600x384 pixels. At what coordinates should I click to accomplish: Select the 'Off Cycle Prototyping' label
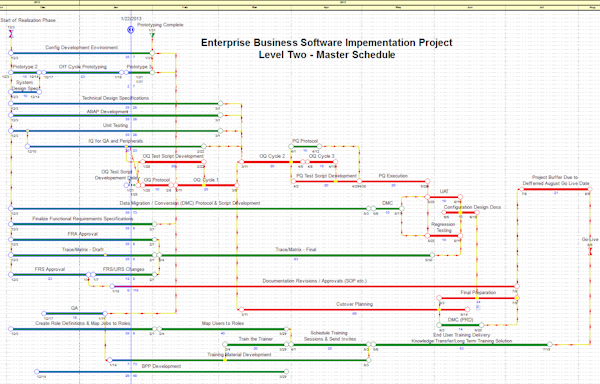[83, 67]
